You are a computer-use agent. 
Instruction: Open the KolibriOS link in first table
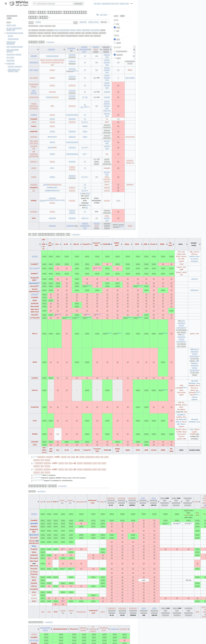pyautogui.click(x=34, y=131)
